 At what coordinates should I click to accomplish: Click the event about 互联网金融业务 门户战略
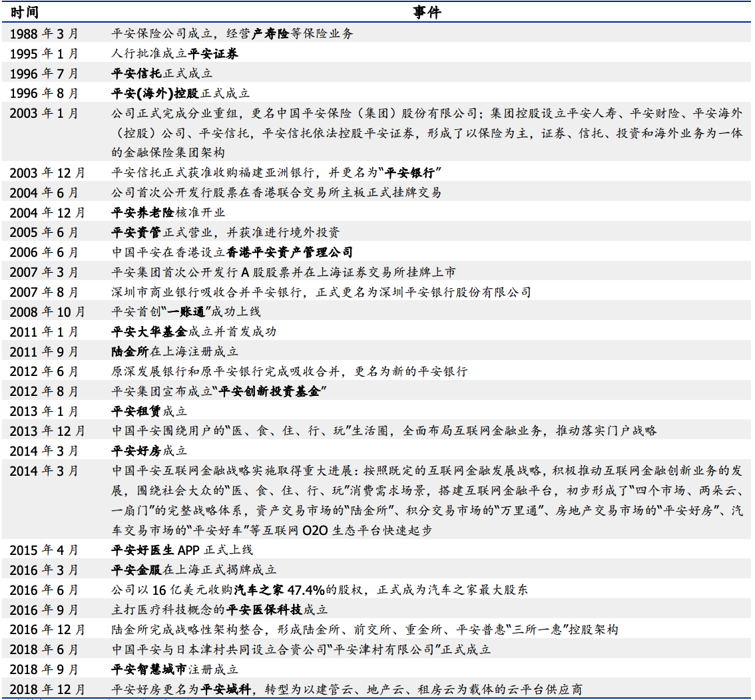(x=384, y=431)
